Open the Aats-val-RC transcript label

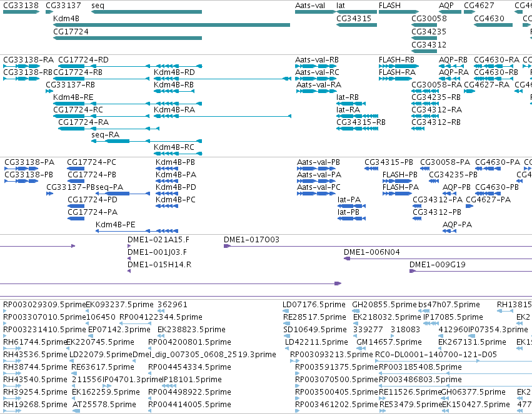click(x=317, y=72)
